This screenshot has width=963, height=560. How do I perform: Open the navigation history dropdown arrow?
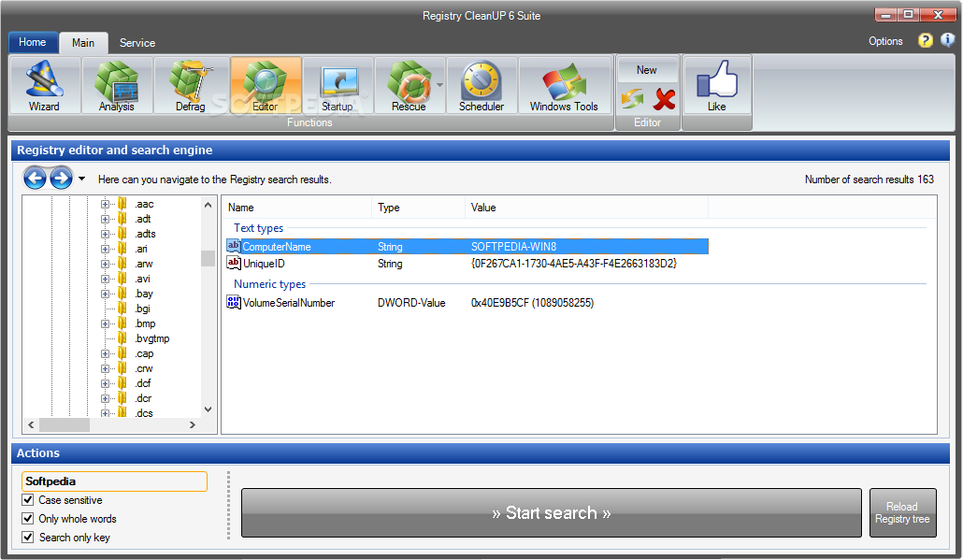(81, 179)
